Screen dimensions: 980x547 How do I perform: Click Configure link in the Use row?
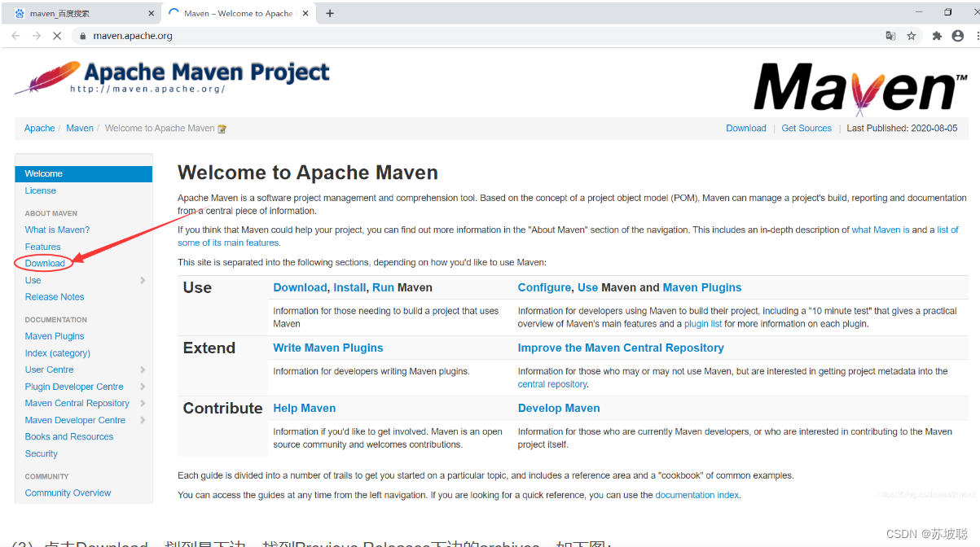click(x=544, y=287)
